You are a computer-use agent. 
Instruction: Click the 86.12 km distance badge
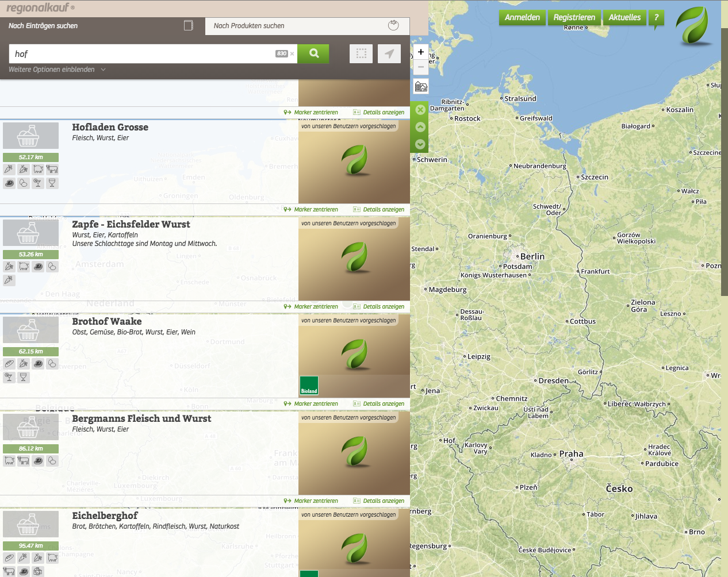[30, 448]
